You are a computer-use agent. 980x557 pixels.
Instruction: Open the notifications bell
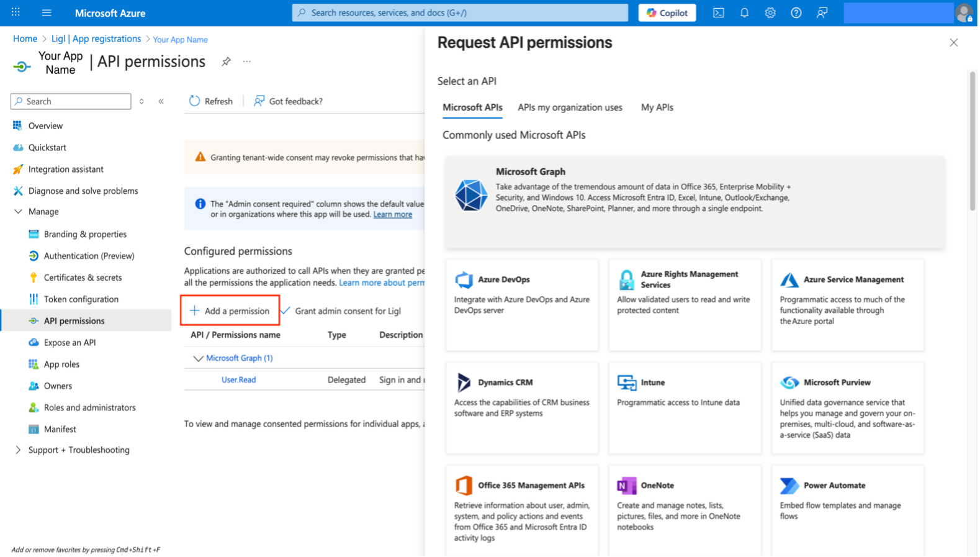744,12
